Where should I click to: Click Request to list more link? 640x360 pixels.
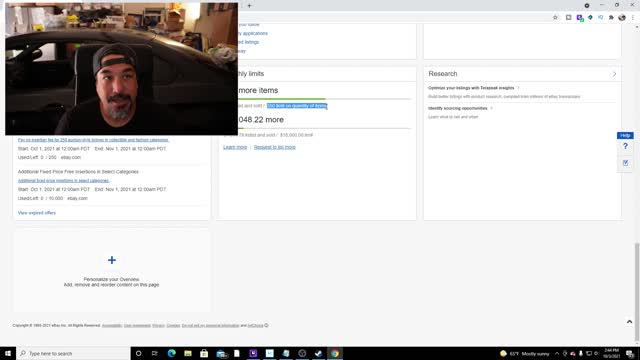(x=275, y=147)
